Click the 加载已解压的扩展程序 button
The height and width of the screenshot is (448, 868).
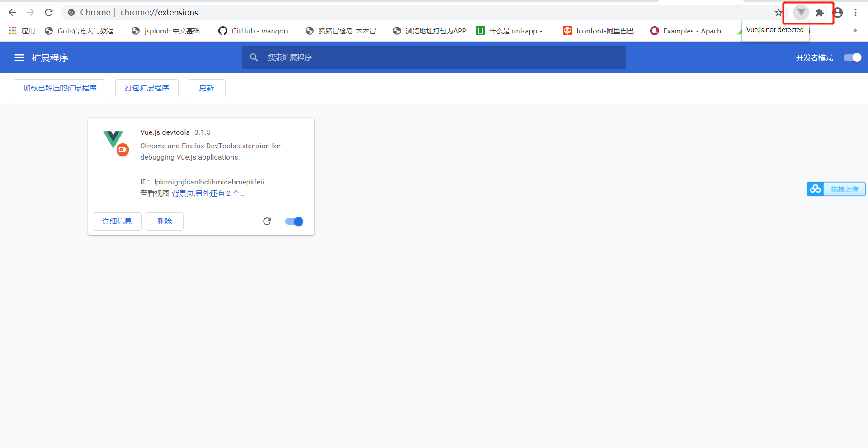(x=59, y=88)
